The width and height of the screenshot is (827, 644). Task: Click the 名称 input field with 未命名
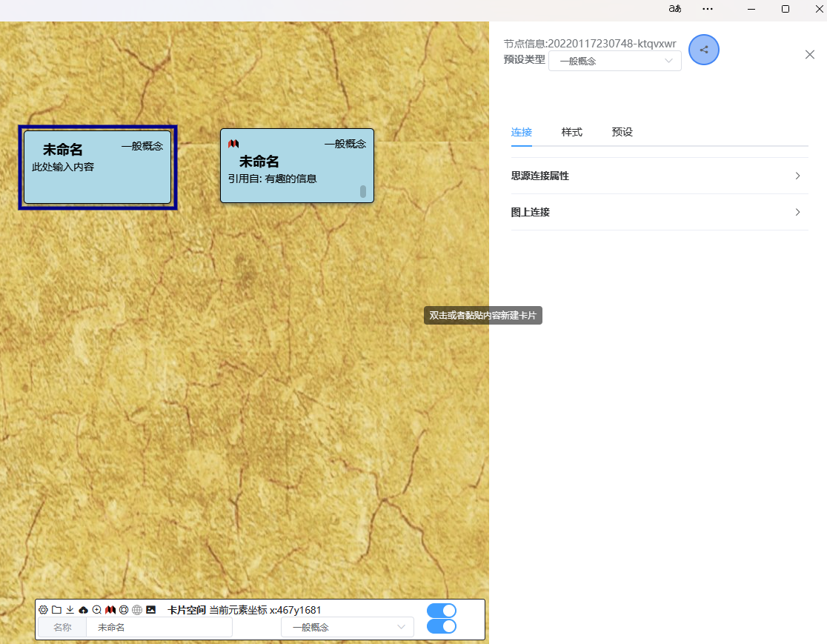point(159,627)
